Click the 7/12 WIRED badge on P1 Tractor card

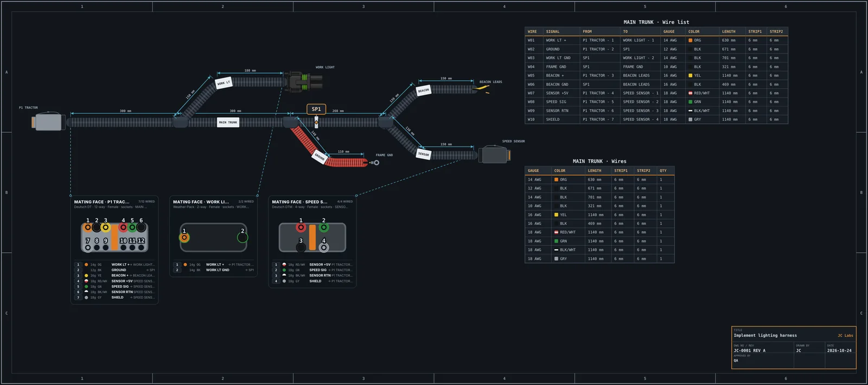click(146, 202)
